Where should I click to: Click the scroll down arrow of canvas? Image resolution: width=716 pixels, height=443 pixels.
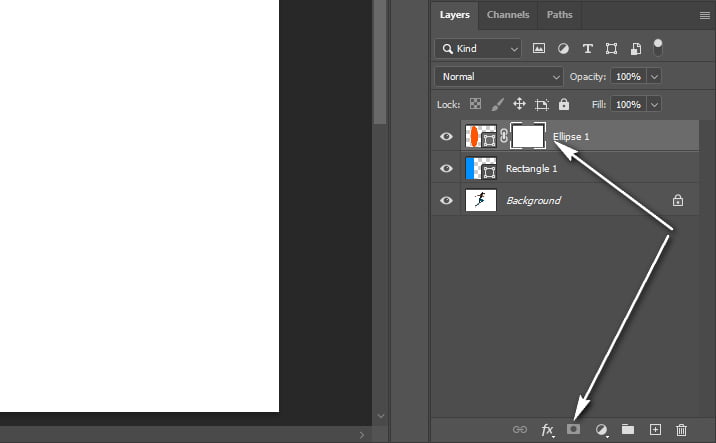[x=381, y=416]
